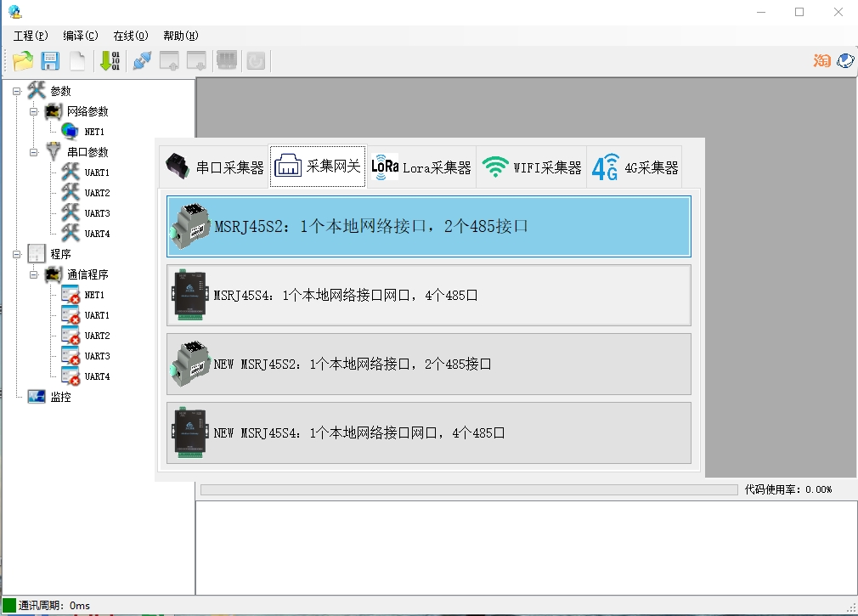This screenshot has width=858, height=616.
Task: Click the error-marked icon of program UART1
Action: click(x=71, y=315)
